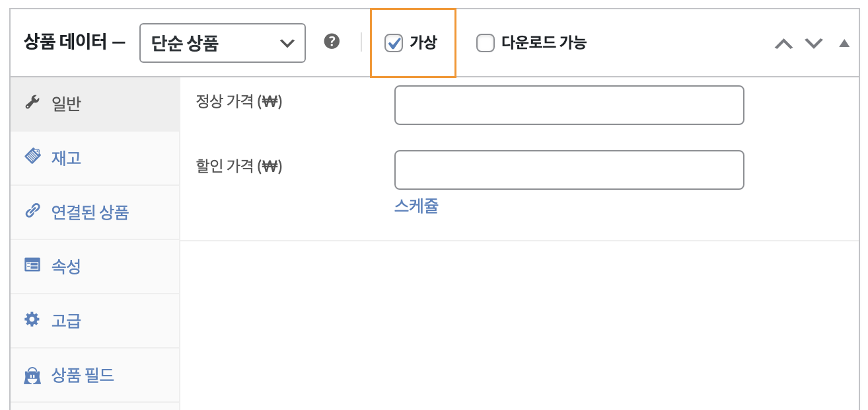Click the question mark help icon

pos(332,42)
